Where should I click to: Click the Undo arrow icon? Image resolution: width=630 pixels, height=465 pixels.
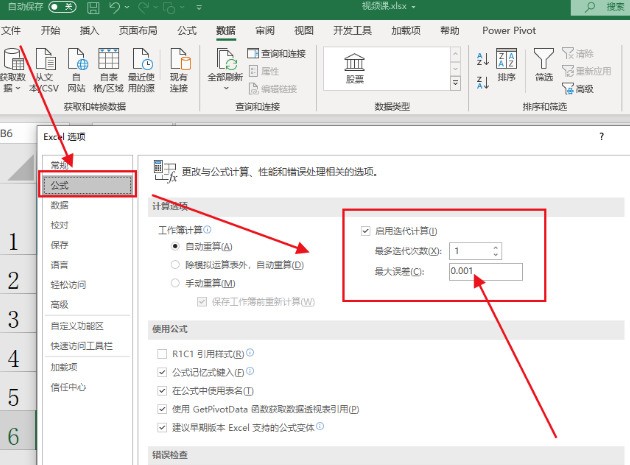point(115,7)
